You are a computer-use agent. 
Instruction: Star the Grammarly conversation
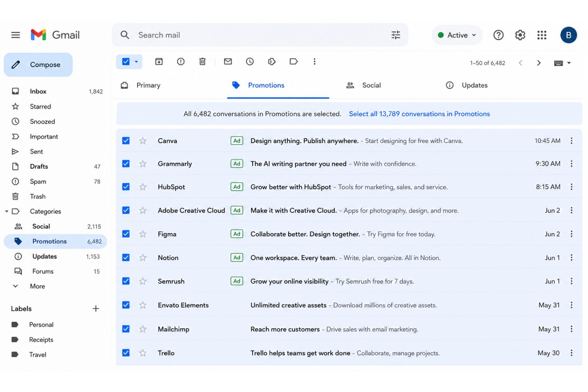143,164
